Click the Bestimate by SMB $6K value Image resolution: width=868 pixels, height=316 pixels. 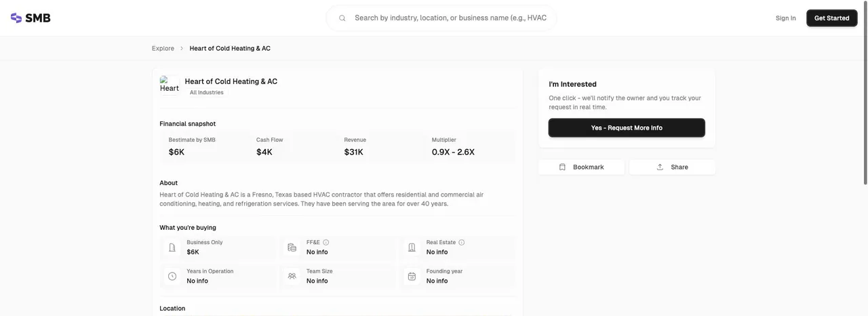pos(176,152)
